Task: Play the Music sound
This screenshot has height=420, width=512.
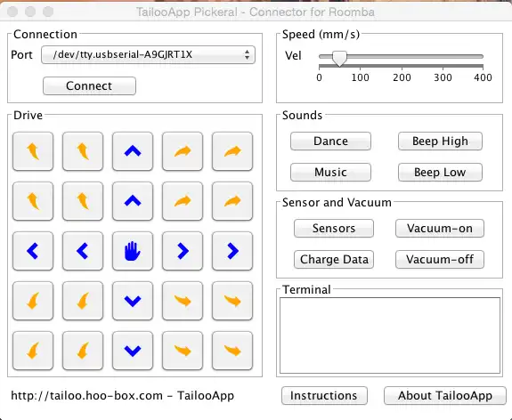Action: point(330,172)
